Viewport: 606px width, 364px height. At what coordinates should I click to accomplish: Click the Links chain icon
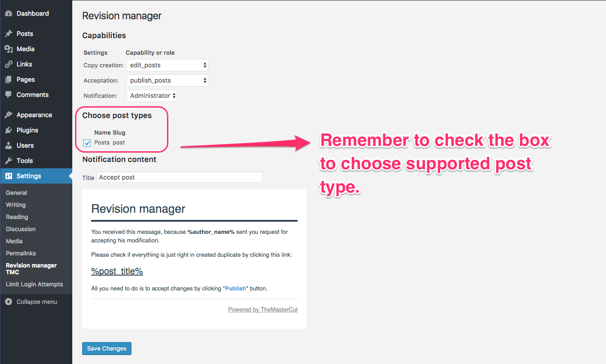click(x=9, y=64)
